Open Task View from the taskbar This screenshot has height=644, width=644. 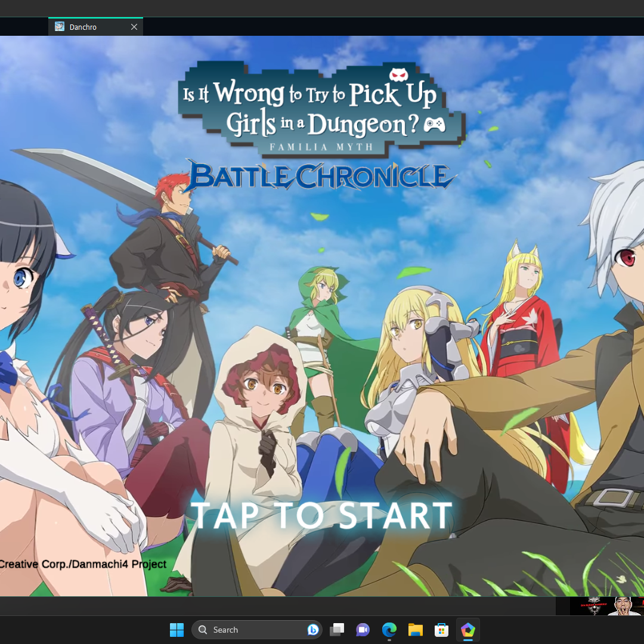point(338,630)
